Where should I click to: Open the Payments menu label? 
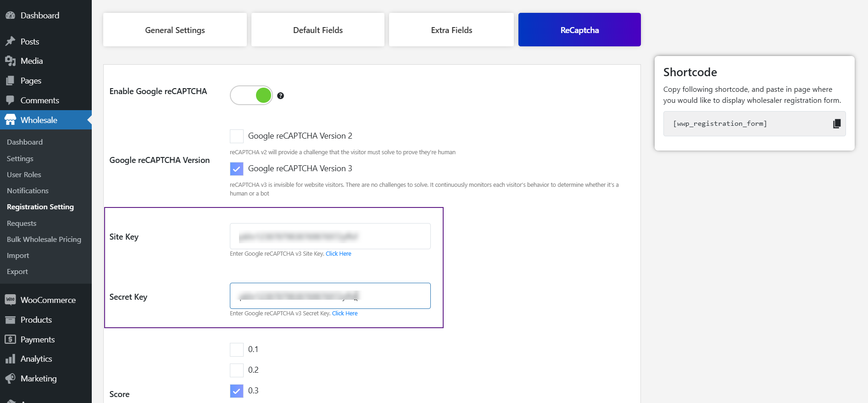(38, 339)
